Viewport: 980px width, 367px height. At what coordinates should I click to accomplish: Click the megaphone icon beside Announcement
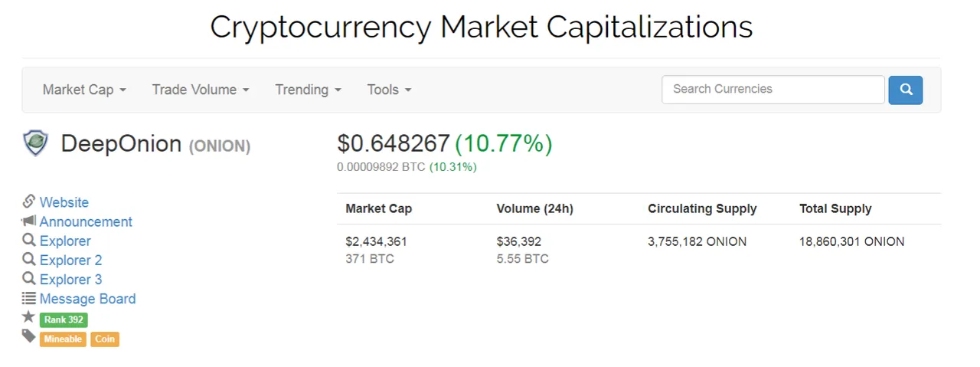point(29,221)
